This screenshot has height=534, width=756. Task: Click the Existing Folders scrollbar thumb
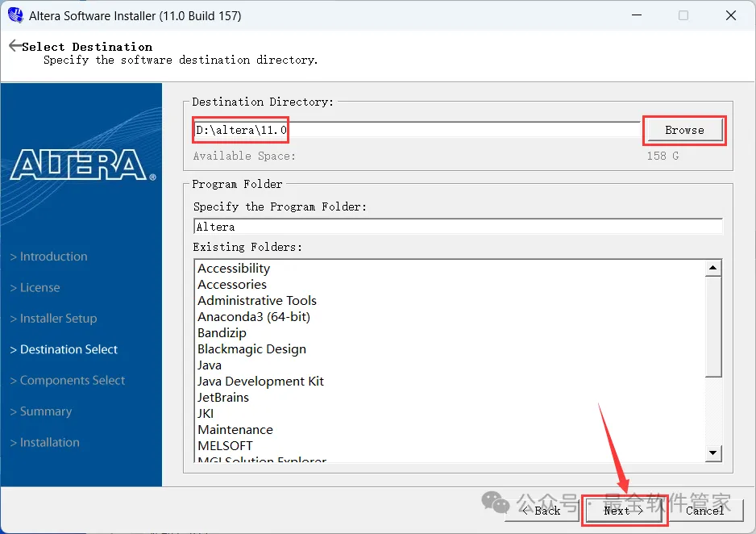coord(712,326)
